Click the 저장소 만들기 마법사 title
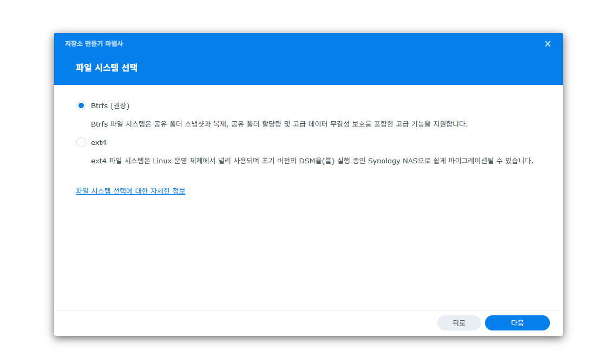Viewport: 616px width, 364px height. click(94, 44)
